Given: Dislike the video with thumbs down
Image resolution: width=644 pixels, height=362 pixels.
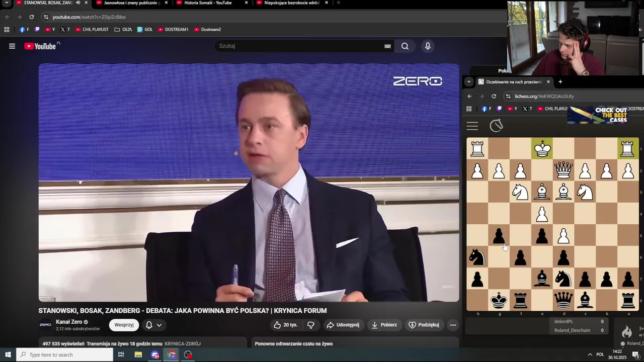Looking at the screenshot, I should 310,325.
